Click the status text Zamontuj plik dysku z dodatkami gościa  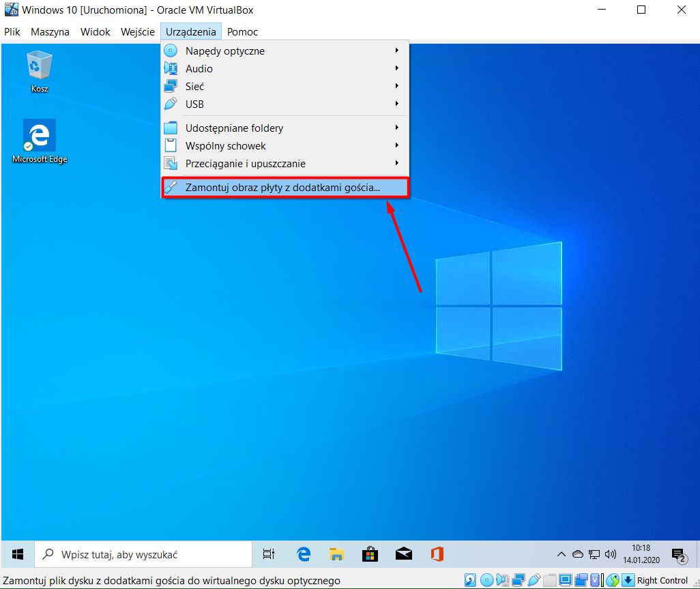point(171,581)
